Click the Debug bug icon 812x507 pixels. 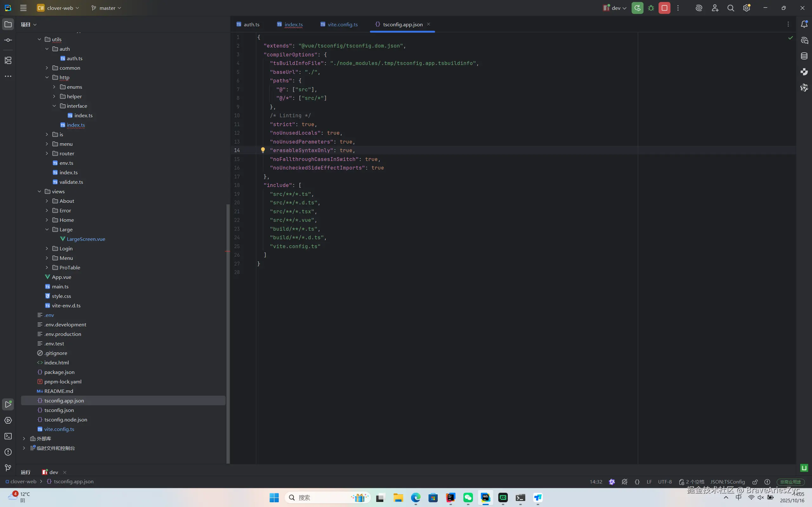click(651, 8)
